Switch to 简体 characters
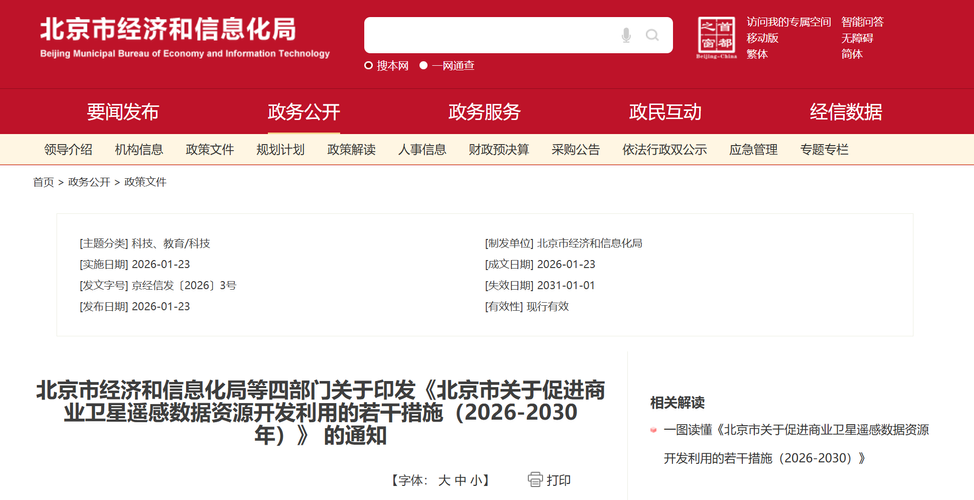974x500 pixels. (x=852, y=55)
